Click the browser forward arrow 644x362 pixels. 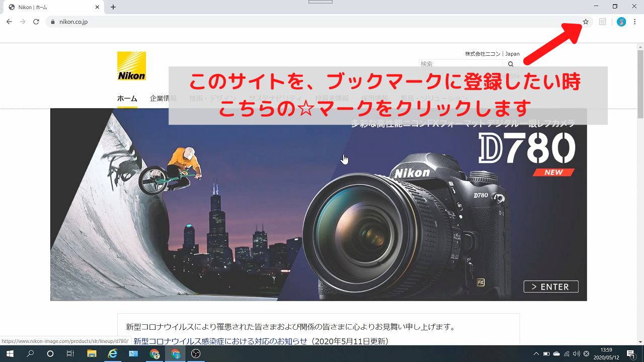tap(23, 22)
